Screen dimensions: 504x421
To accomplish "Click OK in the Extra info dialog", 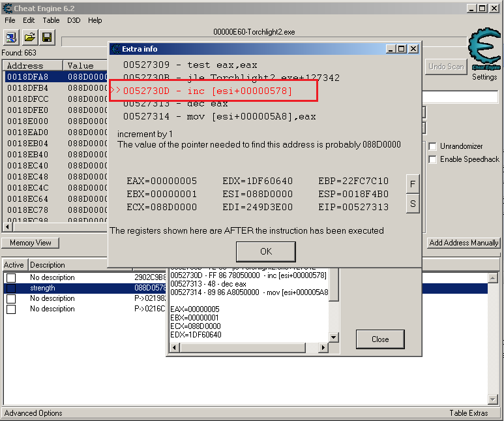I will click(x=265, y=251).
